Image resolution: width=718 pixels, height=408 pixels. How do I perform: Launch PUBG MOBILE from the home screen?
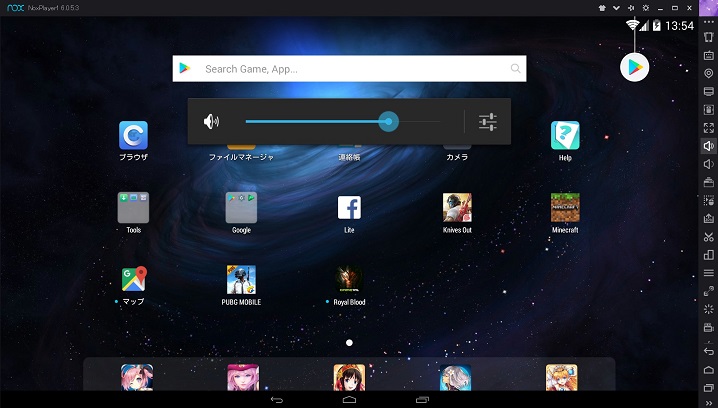point(241,279)
